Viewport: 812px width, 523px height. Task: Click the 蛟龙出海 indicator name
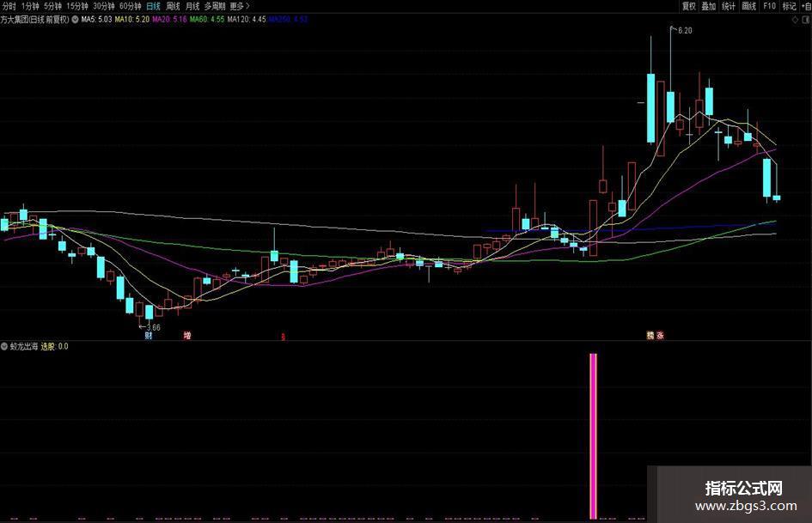[x=24, y=346]
